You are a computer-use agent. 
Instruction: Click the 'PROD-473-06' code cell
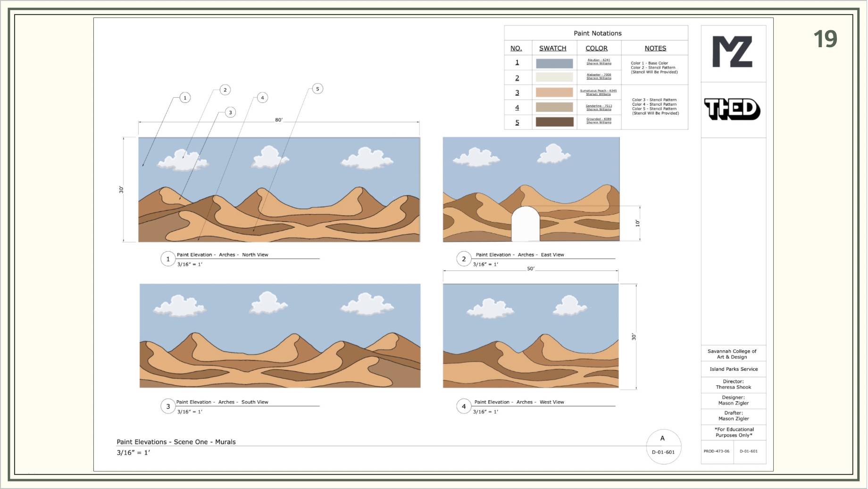717,451
